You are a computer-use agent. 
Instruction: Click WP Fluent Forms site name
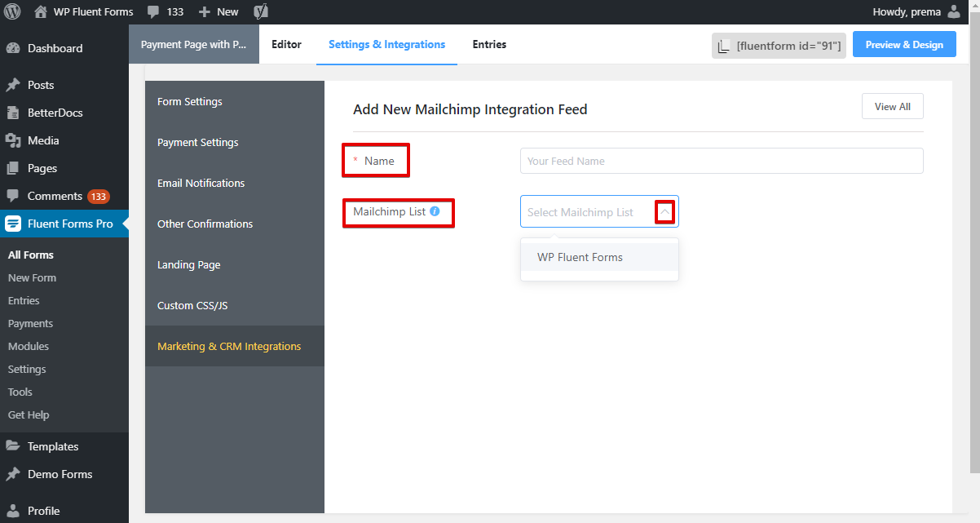[x=93, y=12]
